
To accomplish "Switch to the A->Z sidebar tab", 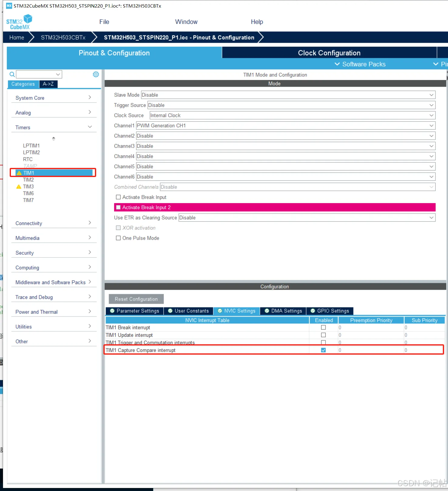I will 48,84.
